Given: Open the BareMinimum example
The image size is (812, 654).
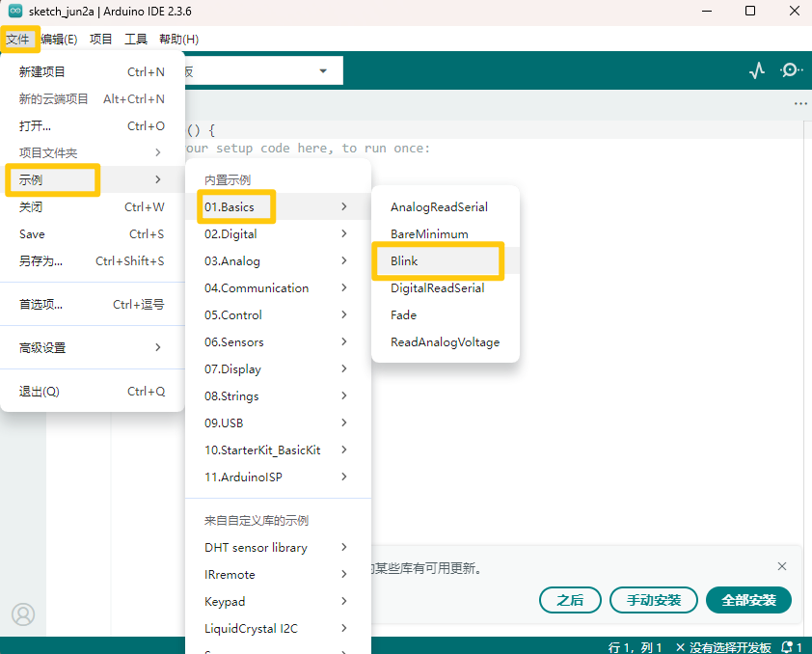Looking at the screenshot, I should [446, 234].
